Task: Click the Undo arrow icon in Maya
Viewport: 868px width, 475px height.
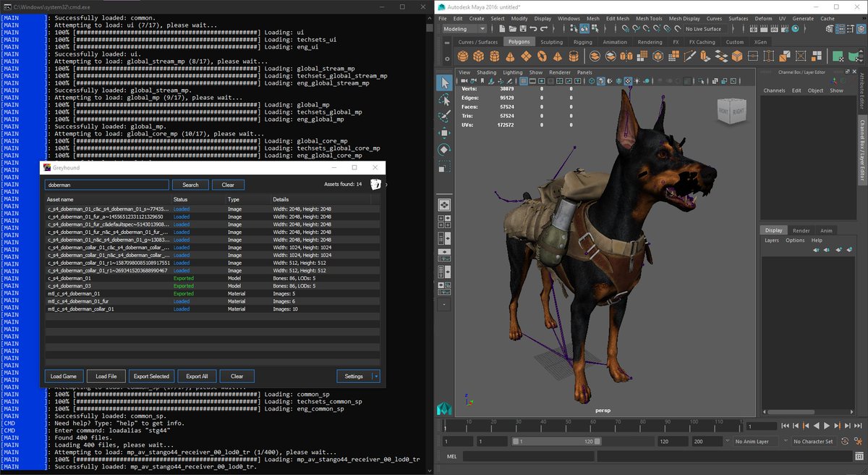Action: coord(533,29)
